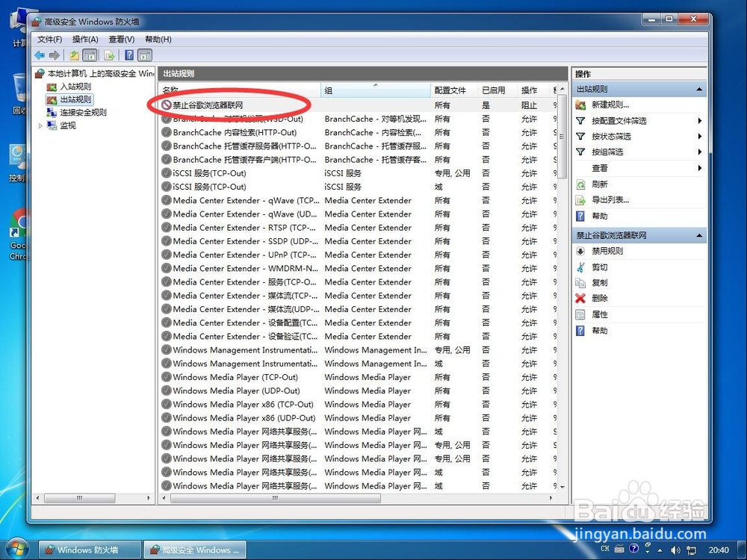The height and width of the screenshot is (560, 747).
Task: Click the back navigation arrow in the toolbar
Action: [39, 55]
